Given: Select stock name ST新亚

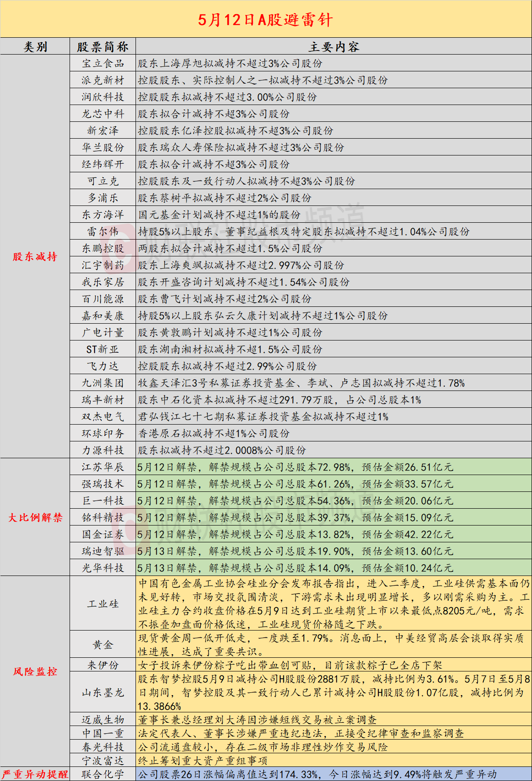Looking at the screenshot, I should (103, 349).
